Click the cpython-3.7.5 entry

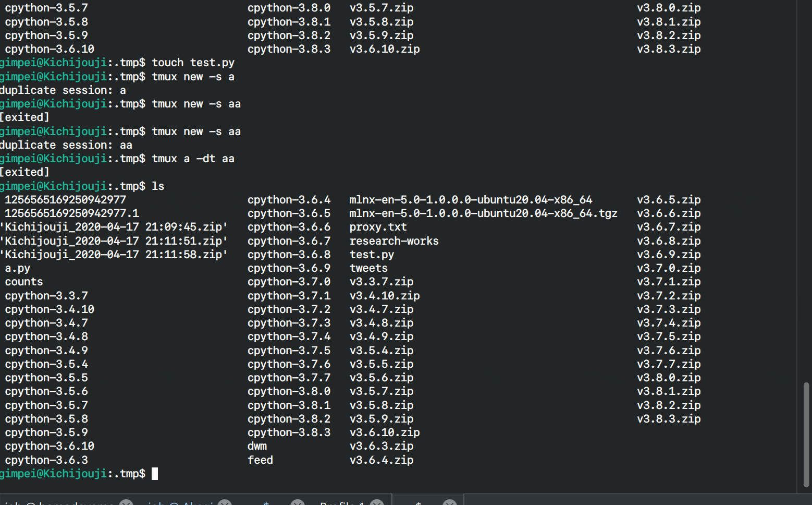tap(289, 351)
